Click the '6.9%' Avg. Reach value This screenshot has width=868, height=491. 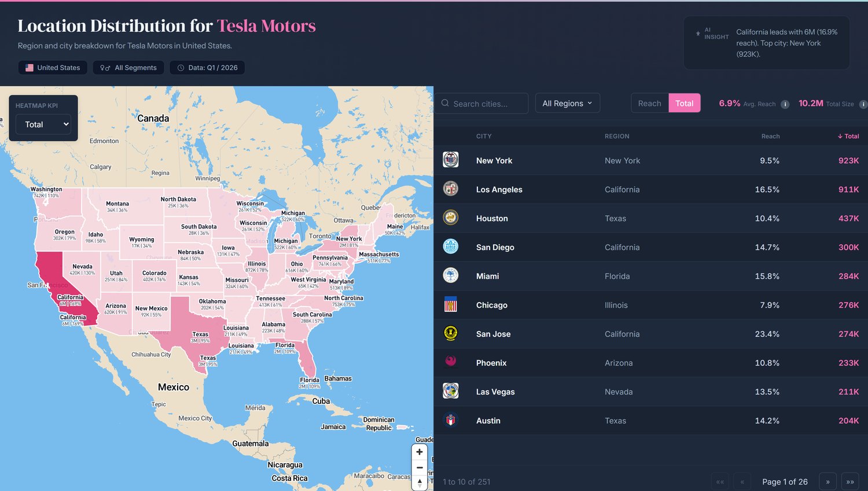[x=729, y=103]
